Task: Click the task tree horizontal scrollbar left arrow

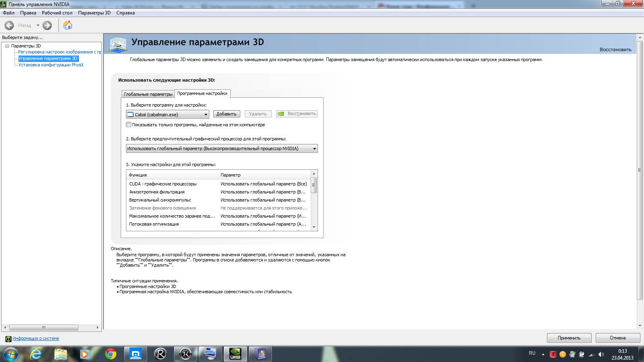Action: 5,327
